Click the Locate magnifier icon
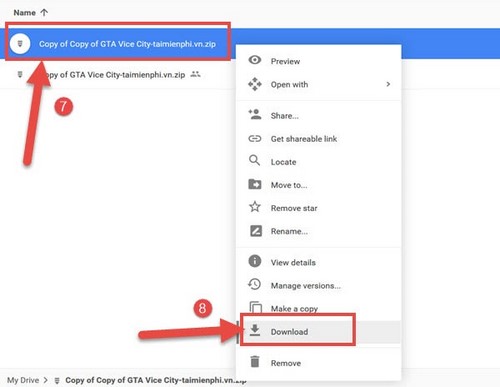Viewport: 500px width, 387px height. point(255,161)
